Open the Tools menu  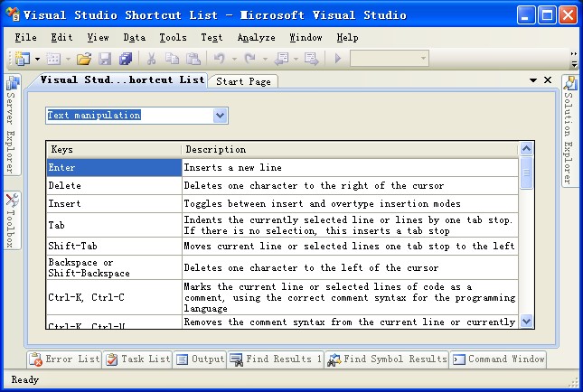click(x=173, y=38)
